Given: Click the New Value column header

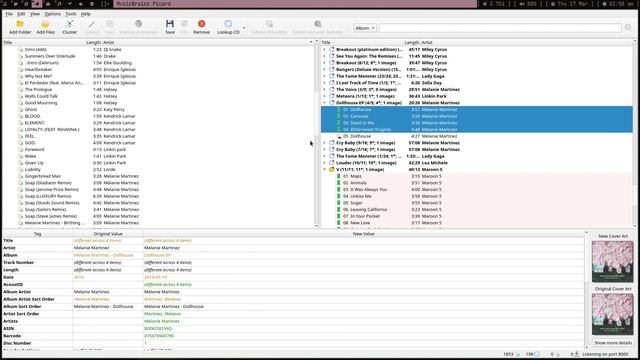Looking at the screenshot, I should click(363, 234).
